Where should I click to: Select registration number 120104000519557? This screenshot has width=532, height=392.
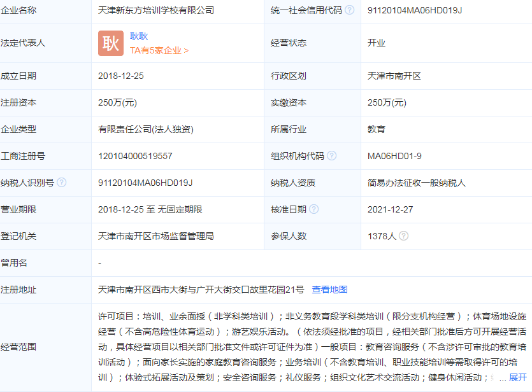(x=135, y=156)
